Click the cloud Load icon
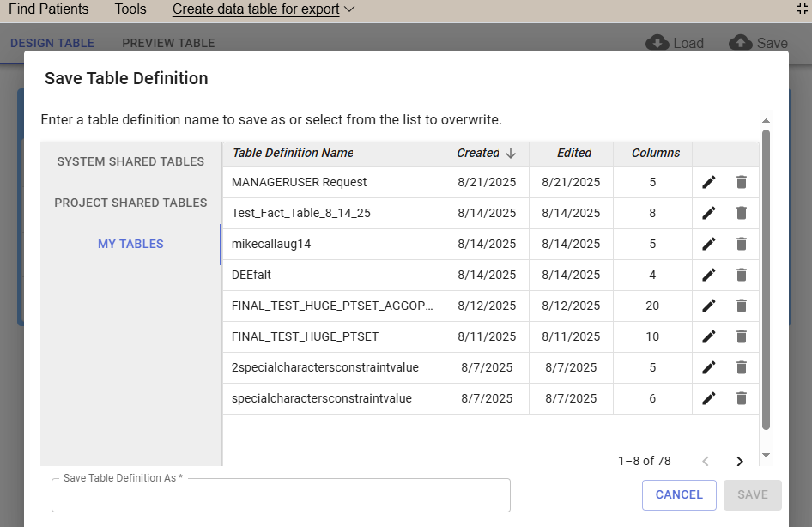Viewport: 812px width, 527px height. click(658, 43)
